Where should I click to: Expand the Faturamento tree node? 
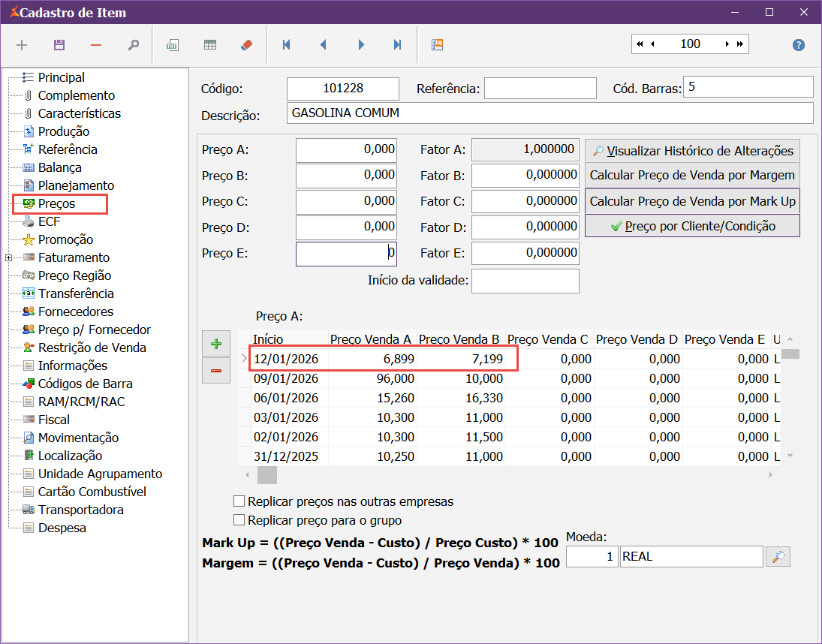pos(8,257)
